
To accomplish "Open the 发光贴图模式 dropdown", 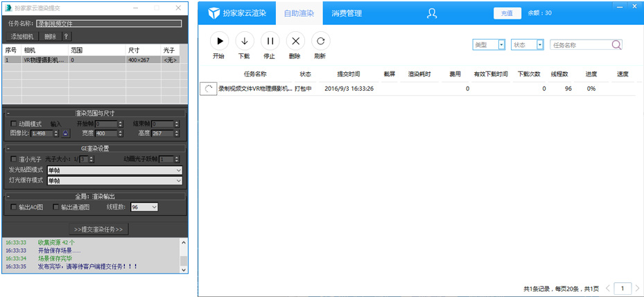I will 114,170.
